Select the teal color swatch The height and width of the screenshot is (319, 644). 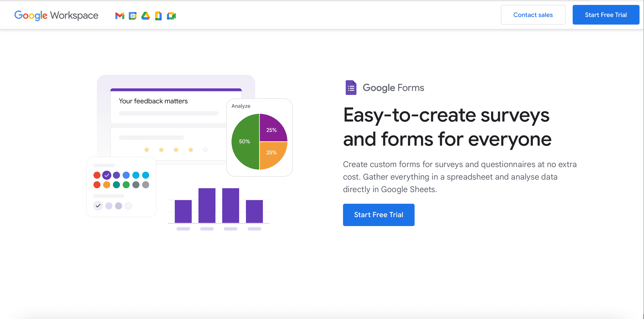pyautogui.click(x=116, y=185)
